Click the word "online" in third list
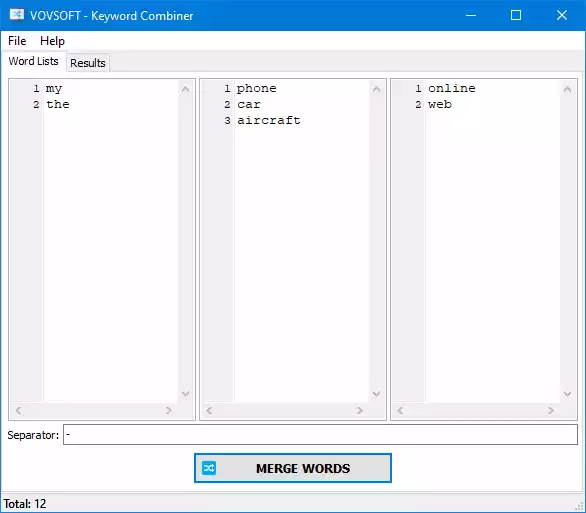This screenshot has width=586, height=513. tap(451, 89)
